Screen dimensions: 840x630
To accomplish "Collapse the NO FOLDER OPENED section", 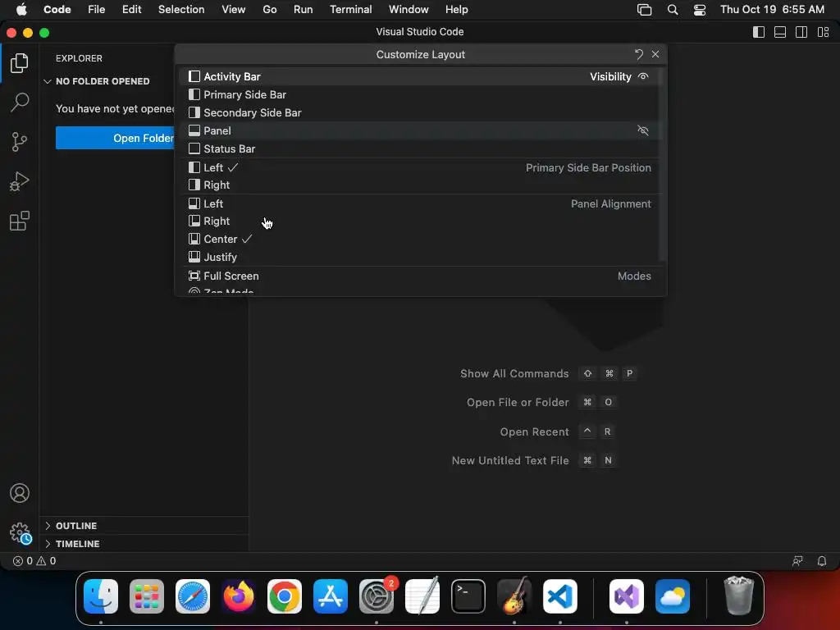I will (98, 81).
